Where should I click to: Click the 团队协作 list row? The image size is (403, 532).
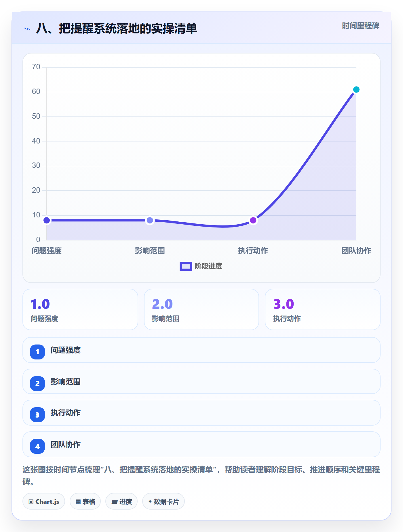201,444
